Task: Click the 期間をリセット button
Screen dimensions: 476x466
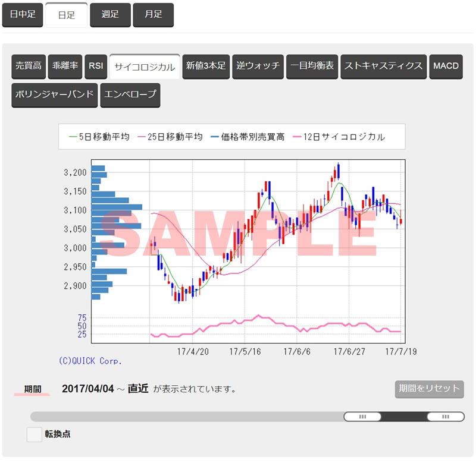Action: [429, 389]
